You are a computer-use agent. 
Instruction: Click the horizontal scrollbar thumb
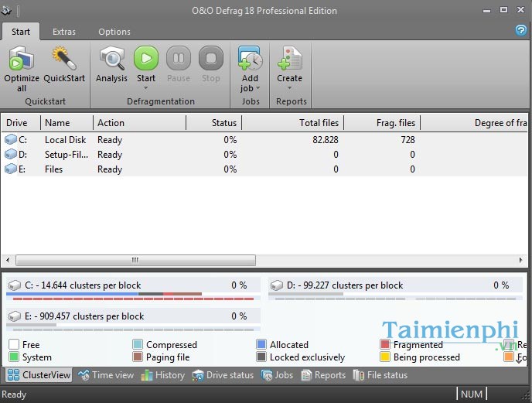click(136, 260)
